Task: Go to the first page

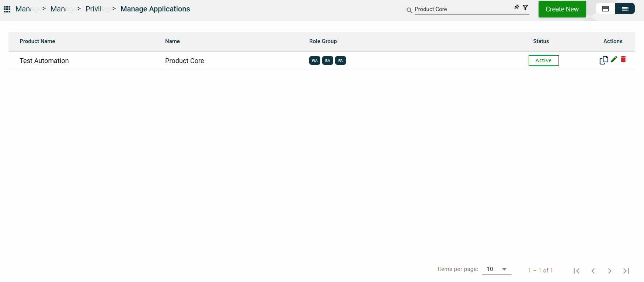Action: pyautogui.click(x=577, y=271)
